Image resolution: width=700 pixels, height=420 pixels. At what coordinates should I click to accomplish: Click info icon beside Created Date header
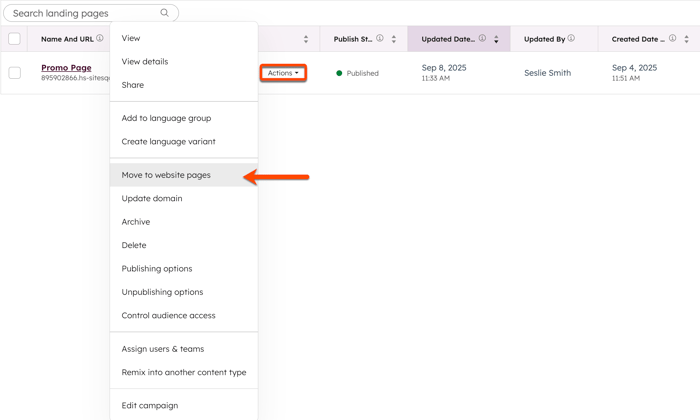pos(672,39)
